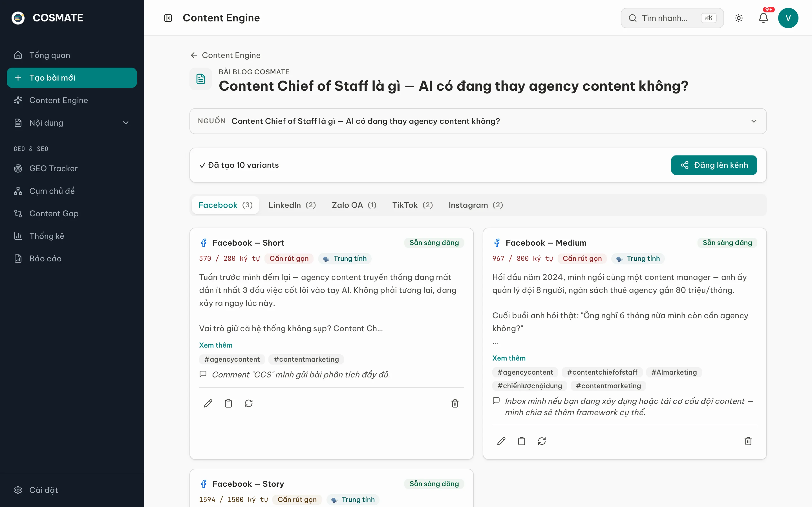812x507 pixels.
Task: Toggle the light/dark theme sun icon
Action: pos(738,18)
